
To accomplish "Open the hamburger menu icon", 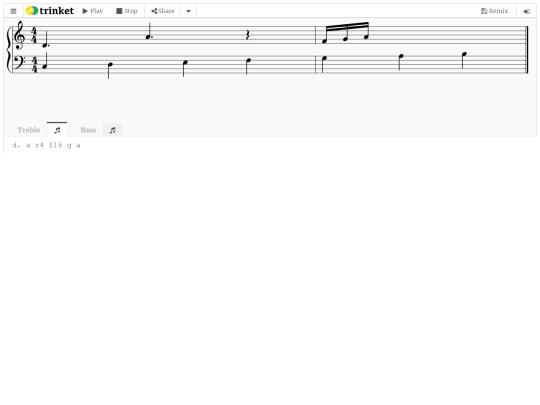I will (13, 11).
